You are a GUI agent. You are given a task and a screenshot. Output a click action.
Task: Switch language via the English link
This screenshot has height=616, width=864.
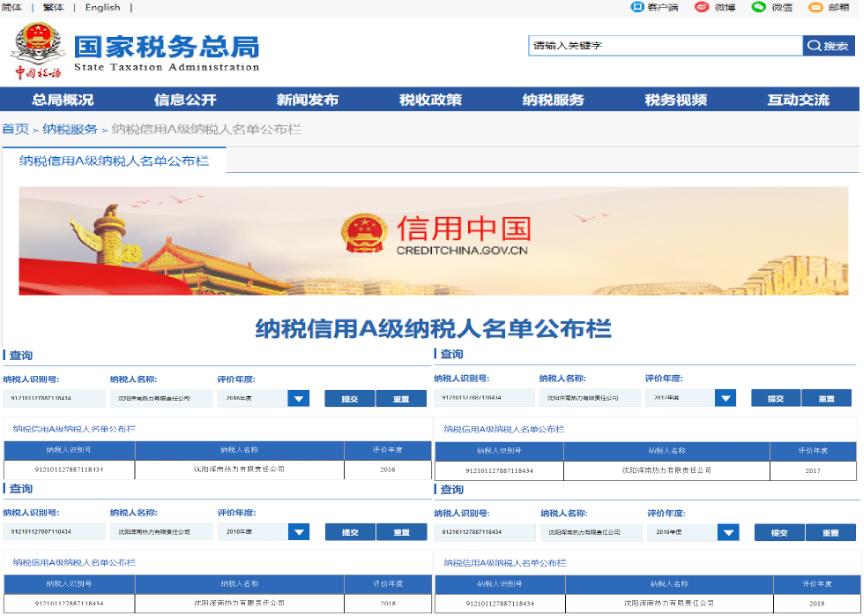coord(102,7)
